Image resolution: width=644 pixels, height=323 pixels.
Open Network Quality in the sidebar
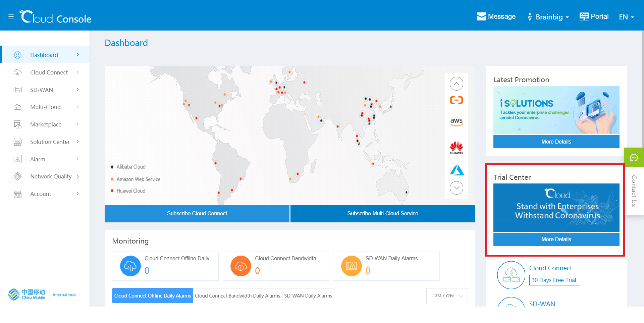[46, 176]
